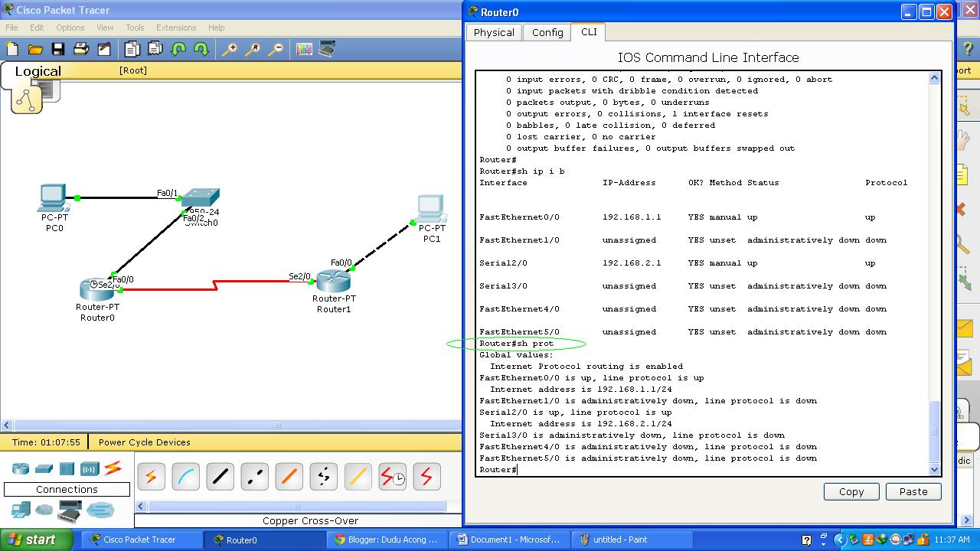Open untitled Paint from taskbar
Image resolution: width=980 pixels, height=551 pixels.
632,540
